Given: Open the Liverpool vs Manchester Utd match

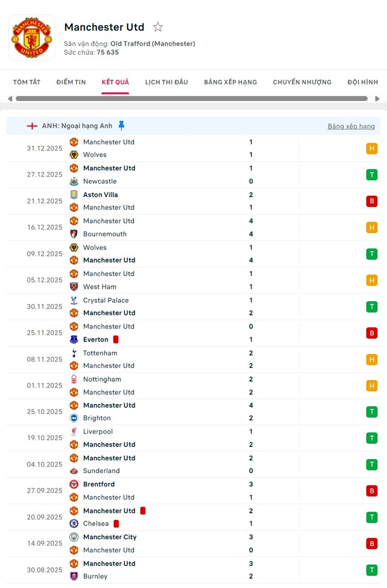Looking at the screenshot, I should click(x=182, y=438).
